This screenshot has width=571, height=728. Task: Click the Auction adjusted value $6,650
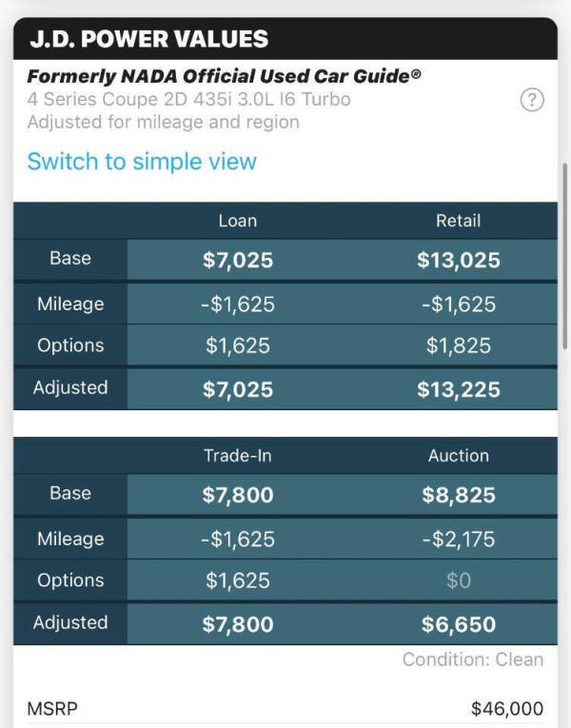[x=458, y=624]
